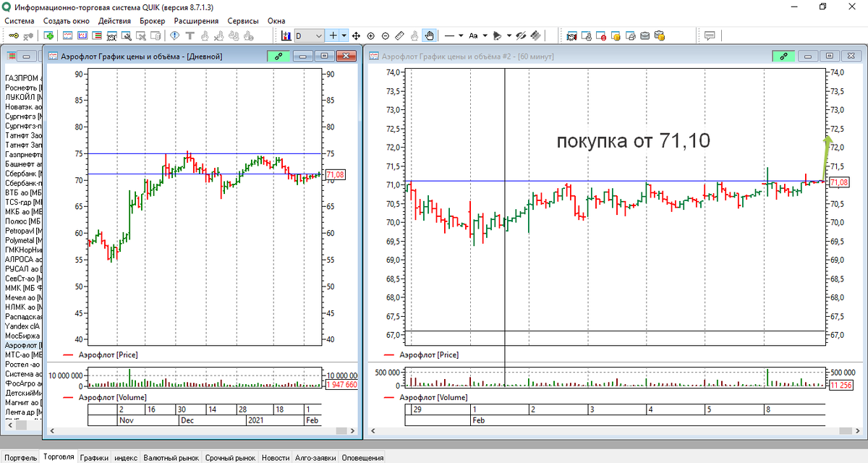Switch to the индекс tab
Screen dimensions: 868x463
pos(127,458)
